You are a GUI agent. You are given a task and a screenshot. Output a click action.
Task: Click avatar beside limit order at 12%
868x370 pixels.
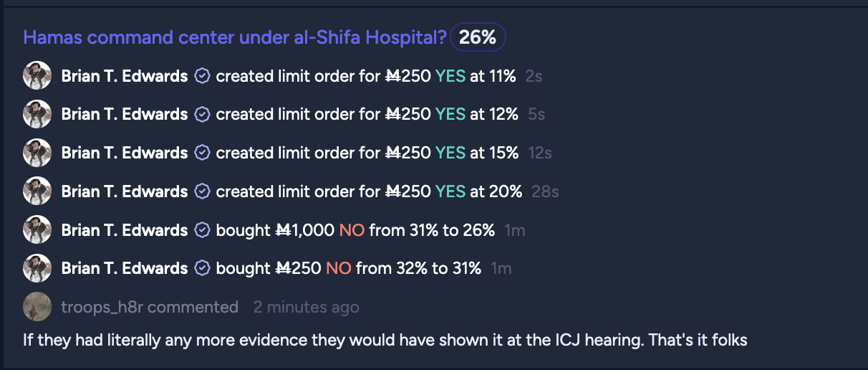[x=37, y=114]
